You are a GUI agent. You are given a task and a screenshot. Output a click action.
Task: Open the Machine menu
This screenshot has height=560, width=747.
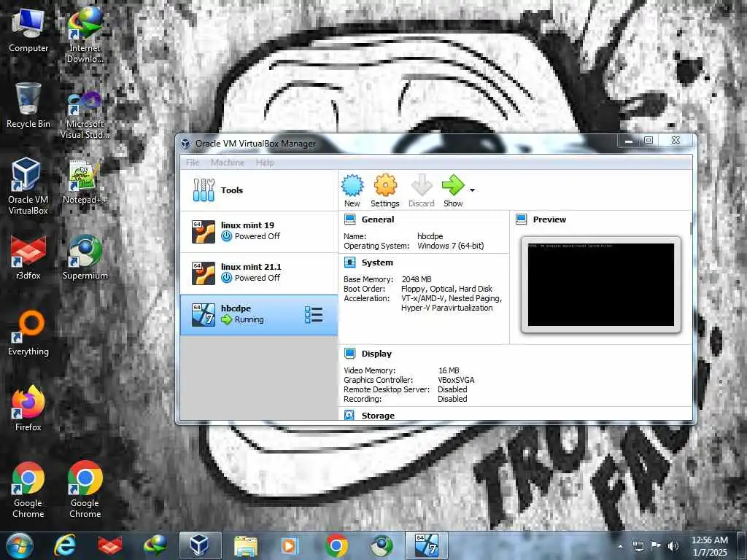pyautogui.click(x=228, y=163)
